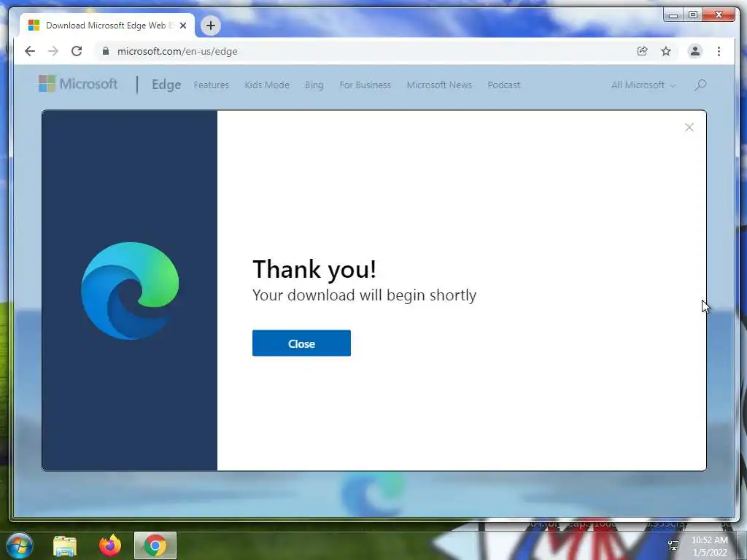This screenshot has width=747, height=560.
Task: Open File Explorer from the taskbar
Action: pyautogui.click(x=65, y=545)
